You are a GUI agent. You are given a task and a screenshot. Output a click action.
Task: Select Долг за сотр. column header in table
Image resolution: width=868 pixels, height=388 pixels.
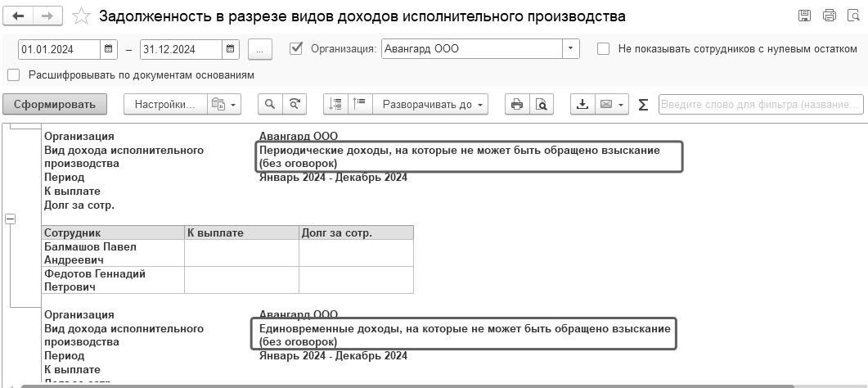356,232
